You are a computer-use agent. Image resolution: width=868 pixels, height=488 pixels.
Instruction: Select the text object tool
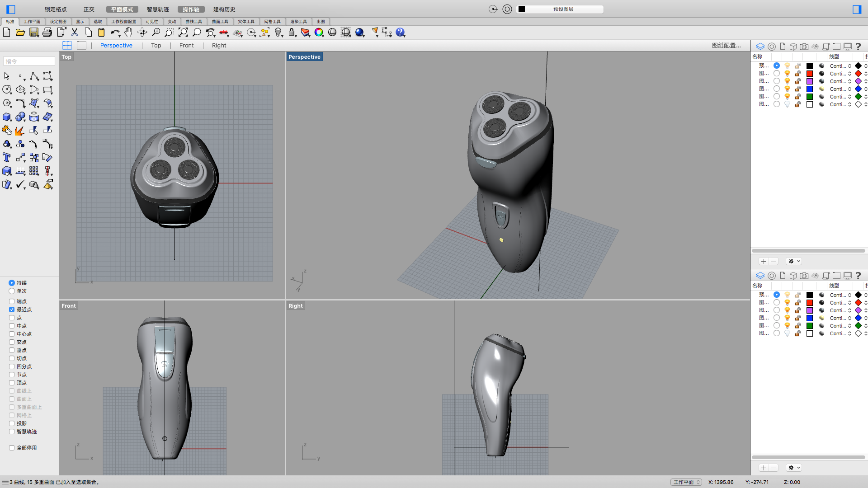click(7, 157)
